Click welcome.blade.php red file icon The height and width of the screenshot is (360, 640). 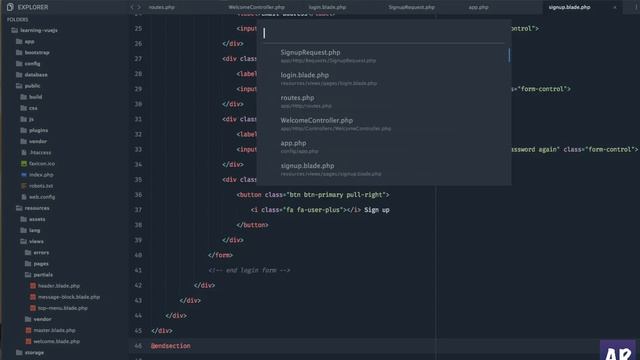pyautogui.click(x=29, y=341)
